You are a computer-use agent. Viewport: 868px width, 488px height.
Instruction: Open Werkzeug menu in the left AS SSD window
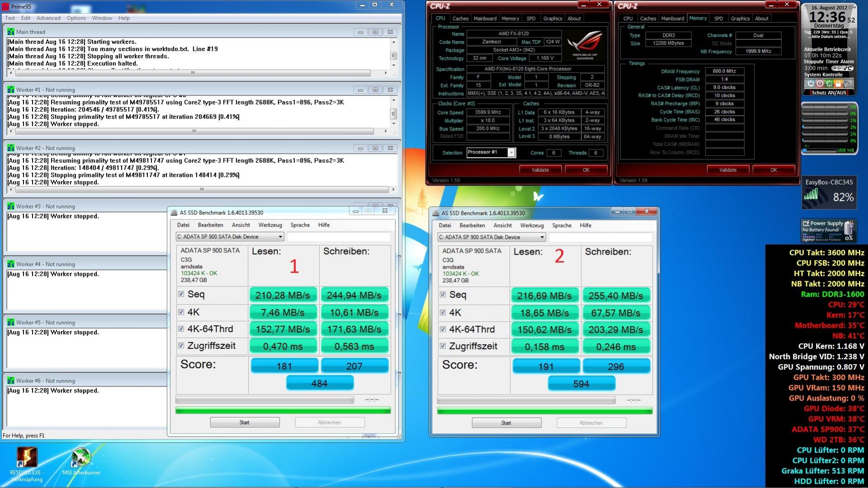click(270, 225)
